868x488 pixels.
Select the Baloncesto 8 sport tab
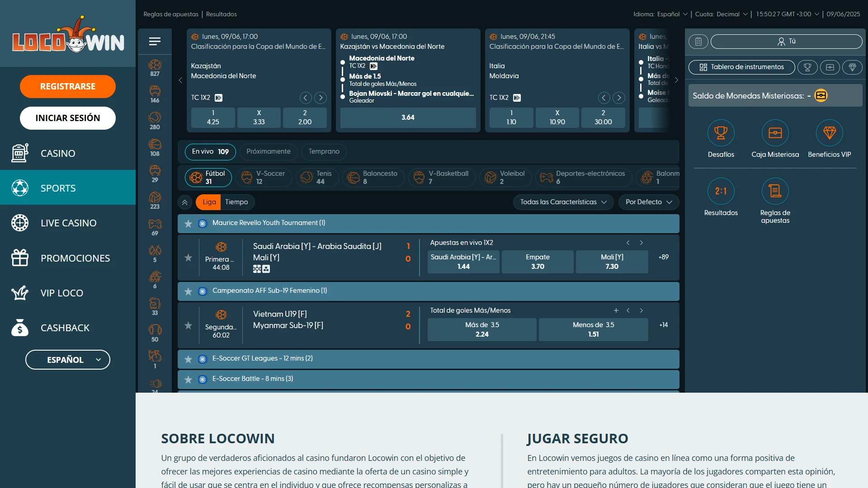(x=373, y=178)
